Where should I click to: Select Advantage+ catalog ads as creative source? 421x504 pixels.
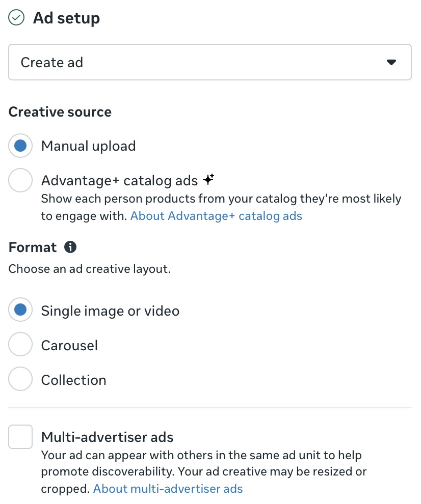coord(20,180)
